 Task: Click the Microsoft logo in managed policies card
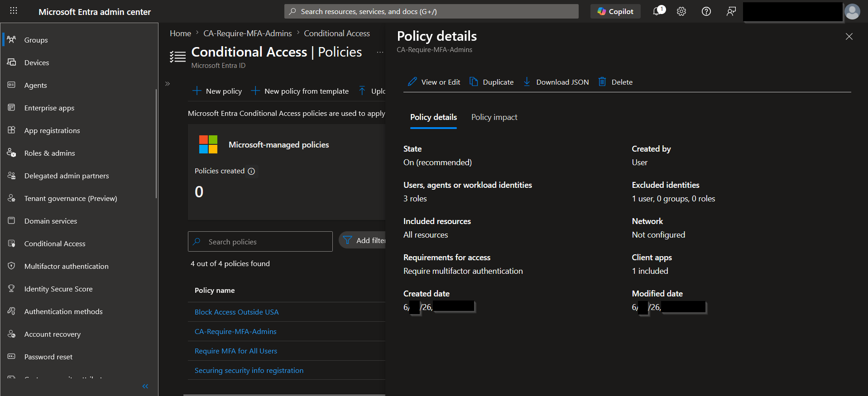pyautogui.click(x=208, y=144)
